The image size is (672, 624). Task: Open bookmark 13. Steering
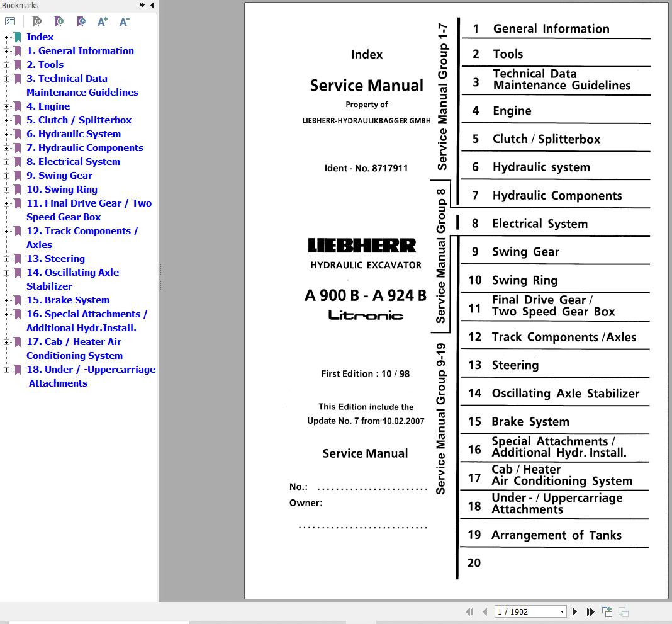(x=56, y=259)
